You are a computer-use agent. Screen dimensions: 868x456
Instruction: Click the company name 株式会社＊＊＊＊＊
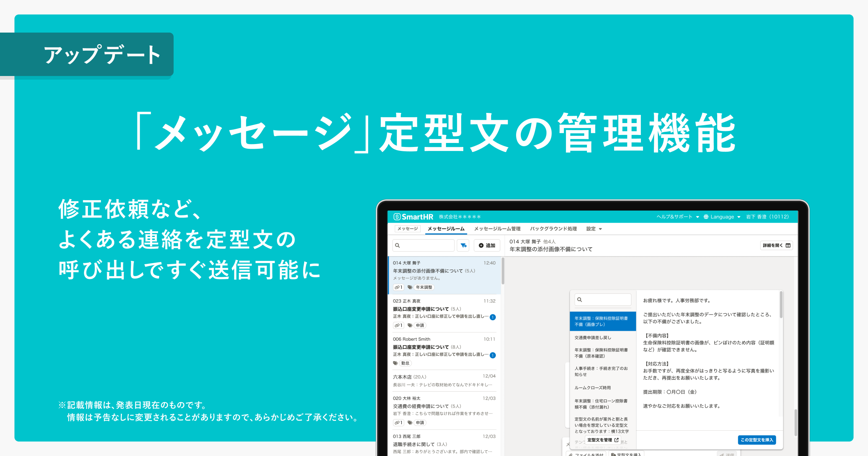[x=460, y=217]
